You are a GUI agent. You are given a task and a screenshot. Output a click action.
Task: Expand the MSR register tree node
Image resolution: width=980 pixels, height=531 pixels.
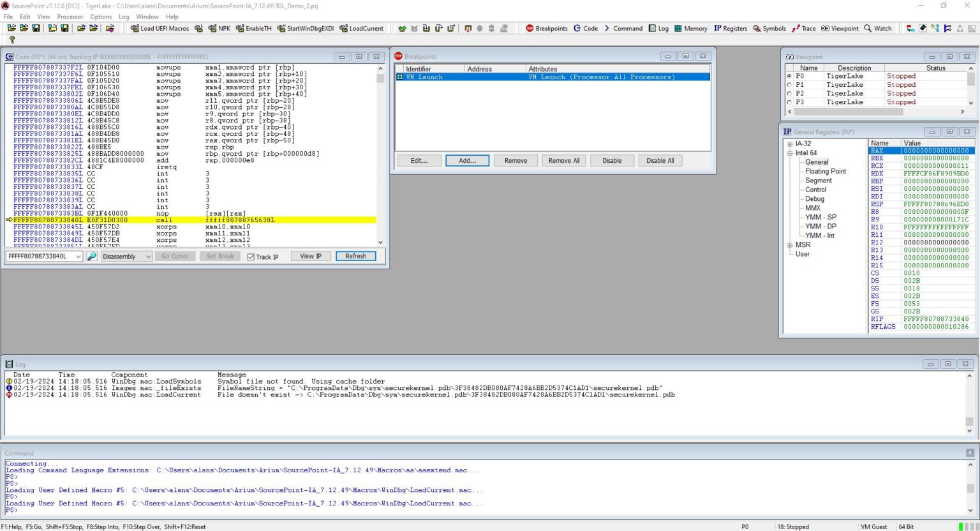tap(790, 245)
